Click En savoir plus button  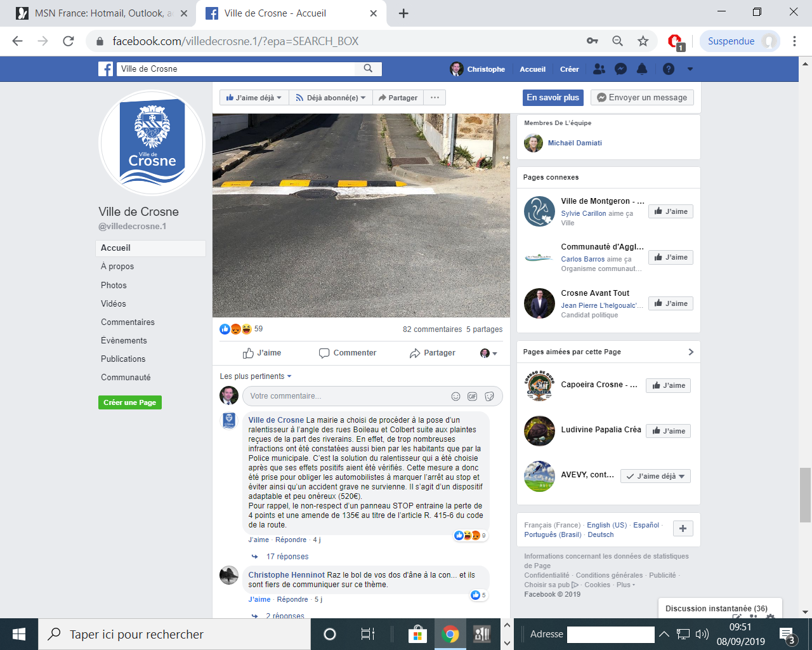click(x=553, y=98)
